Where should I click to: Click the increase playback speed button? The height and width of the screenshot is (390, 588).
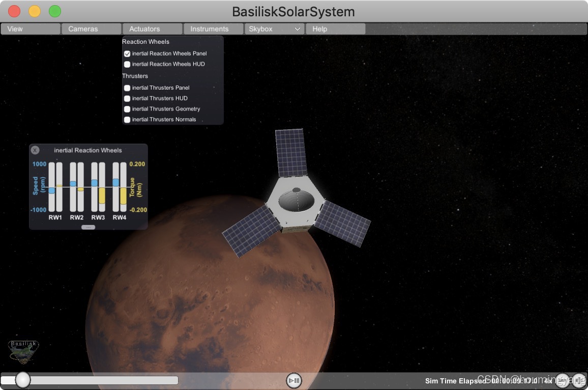tap(579, 381)
